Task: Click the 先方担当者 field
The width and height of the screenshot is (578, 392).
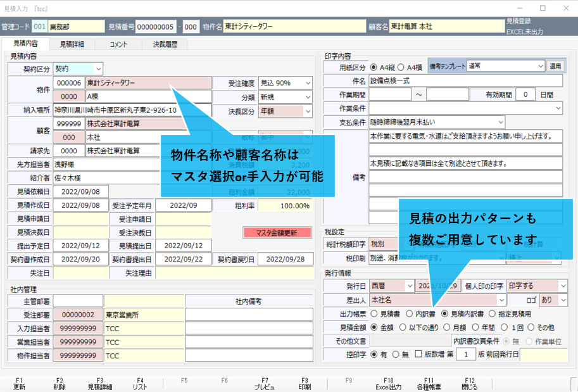Action: (x=107, y=165)
